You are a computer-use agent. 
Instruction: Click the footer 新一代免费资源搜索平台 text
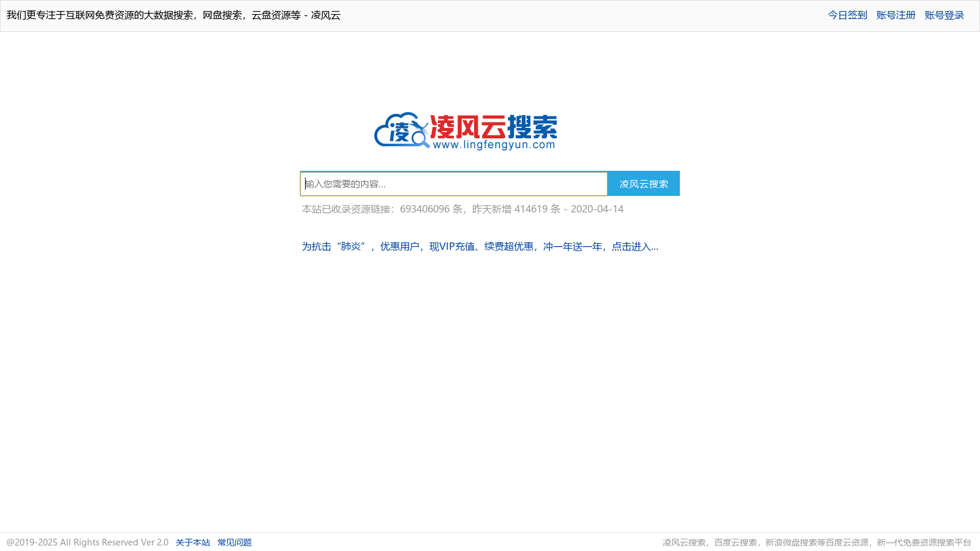point(924,542)
